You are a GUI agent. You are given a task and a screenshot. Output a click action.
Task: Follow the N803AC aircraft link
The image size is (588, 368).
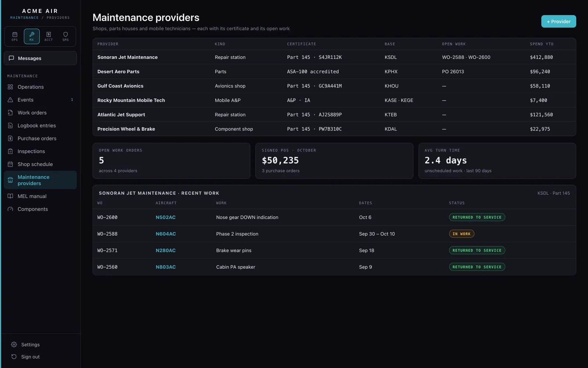point(166,267)
